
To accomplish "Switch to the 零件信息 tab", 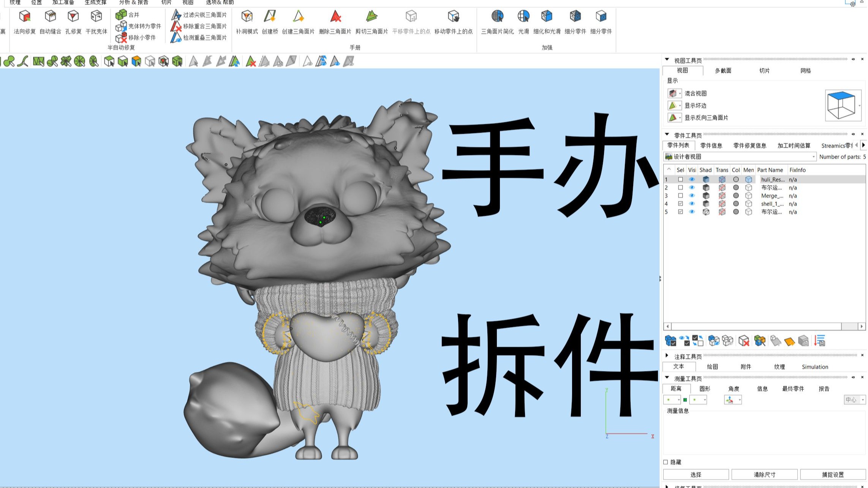I will pyautogui.click(x=711, y=145).
